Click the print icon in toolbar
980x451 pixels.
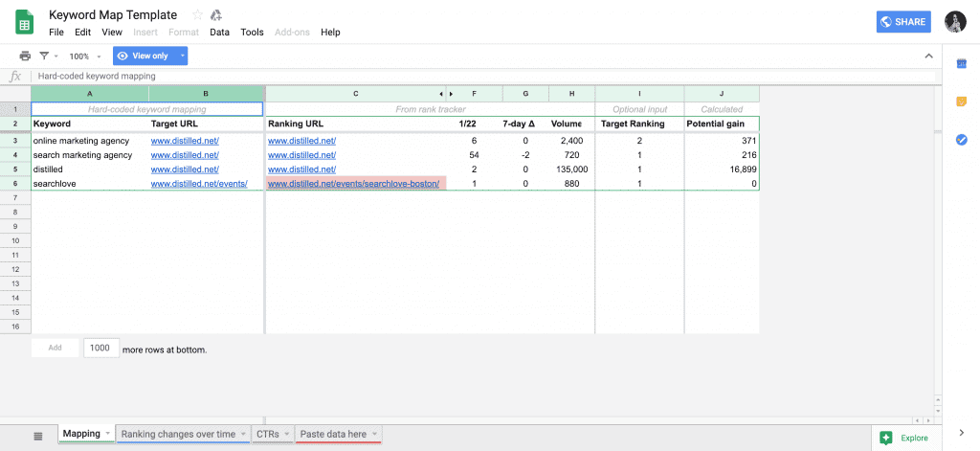click(x=25, y=56)
